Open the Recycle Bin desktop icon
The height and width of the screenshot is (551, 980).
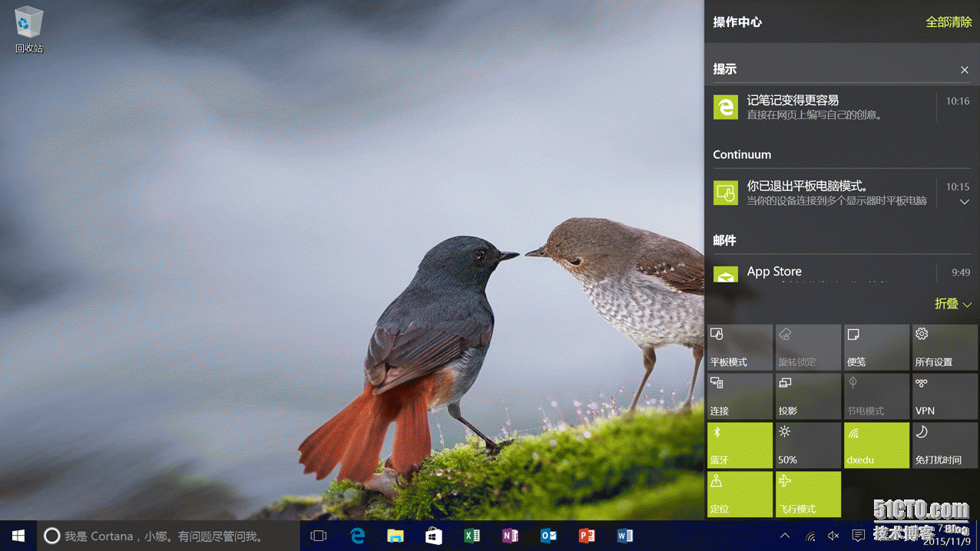[x=29, y=30]
